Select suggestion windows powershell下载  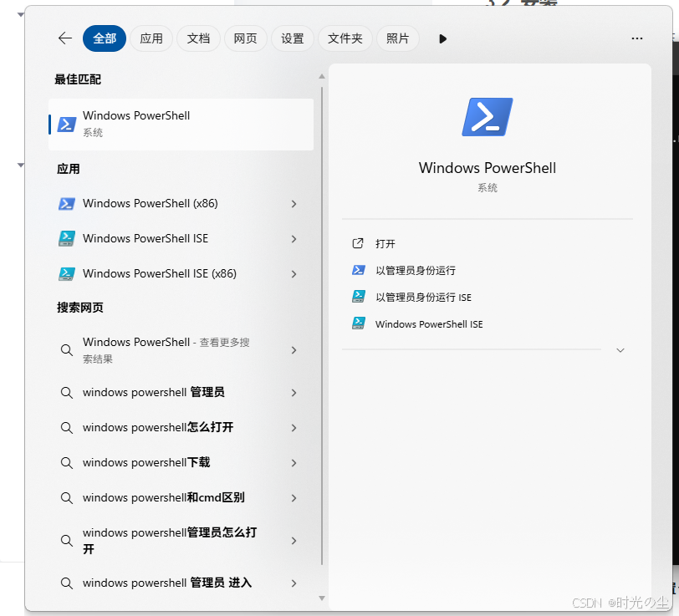tap(181, 462)
